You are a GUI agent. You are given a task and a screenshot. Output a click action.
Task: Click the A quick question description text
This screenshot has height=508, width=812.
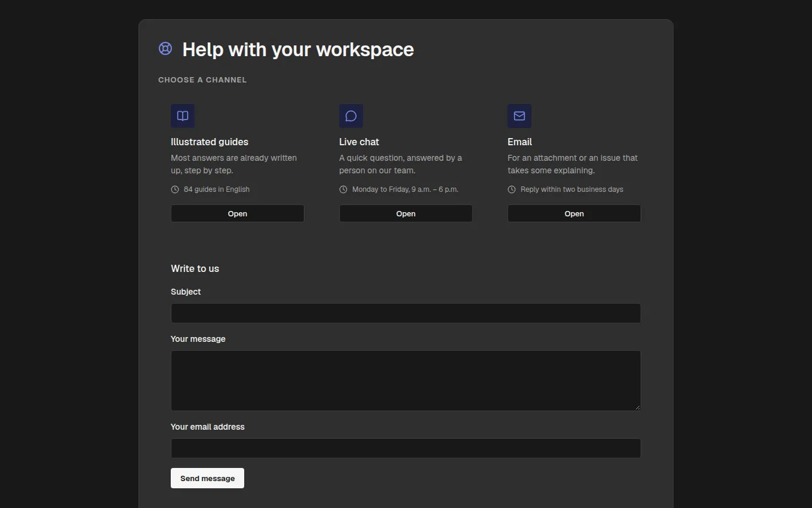tap(401, 164)
